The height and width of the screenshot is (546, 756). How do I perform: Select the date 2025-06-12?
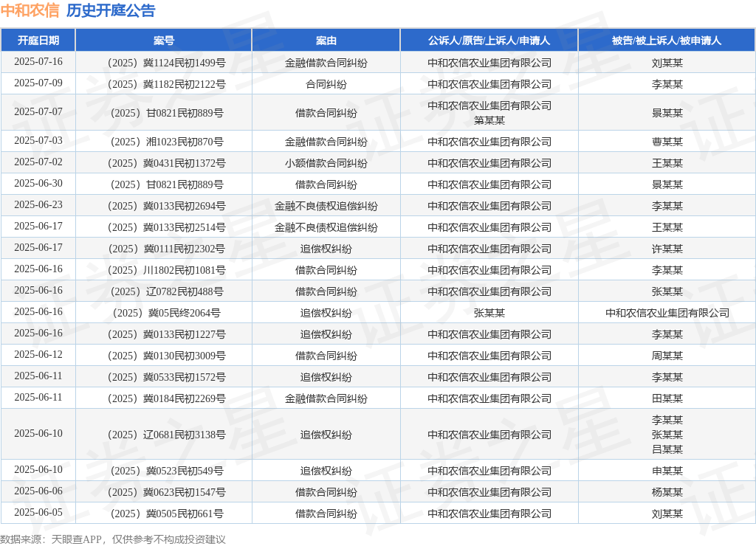click(38, 354)
